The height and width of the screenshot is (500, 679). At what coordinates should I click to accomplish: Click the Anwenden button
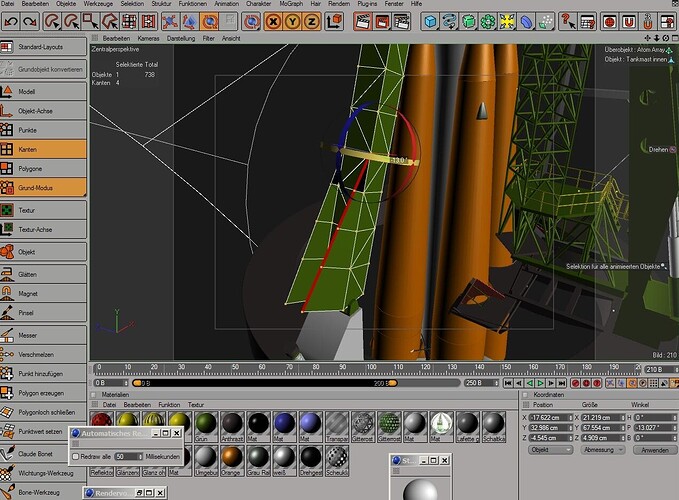[x=655, y=450]
